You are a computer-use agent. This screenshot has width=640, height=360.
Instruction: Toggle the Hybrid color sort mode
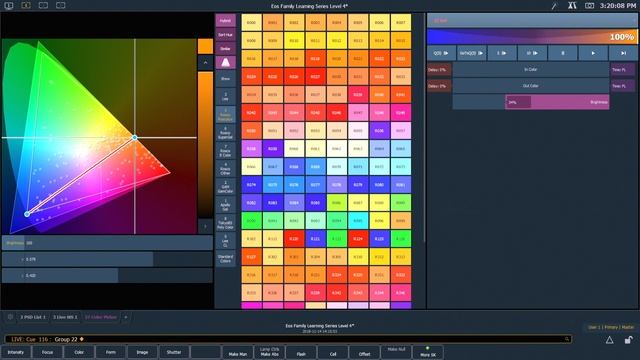[225, 21]
